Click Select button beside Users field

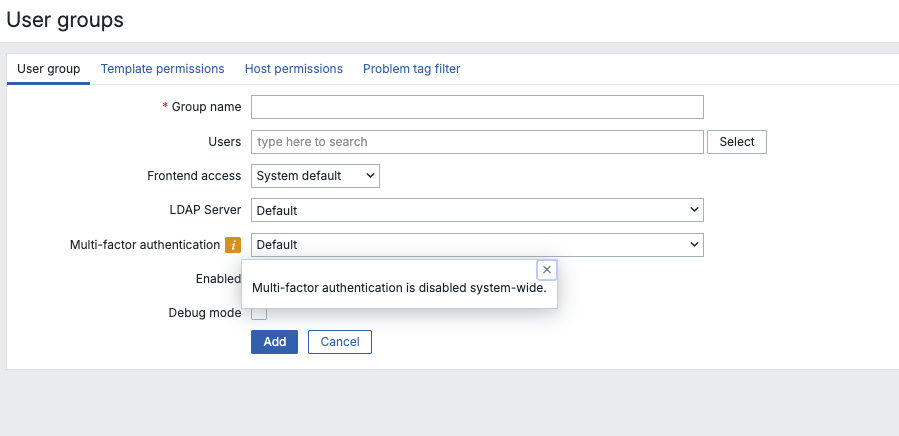click(736, 142)
